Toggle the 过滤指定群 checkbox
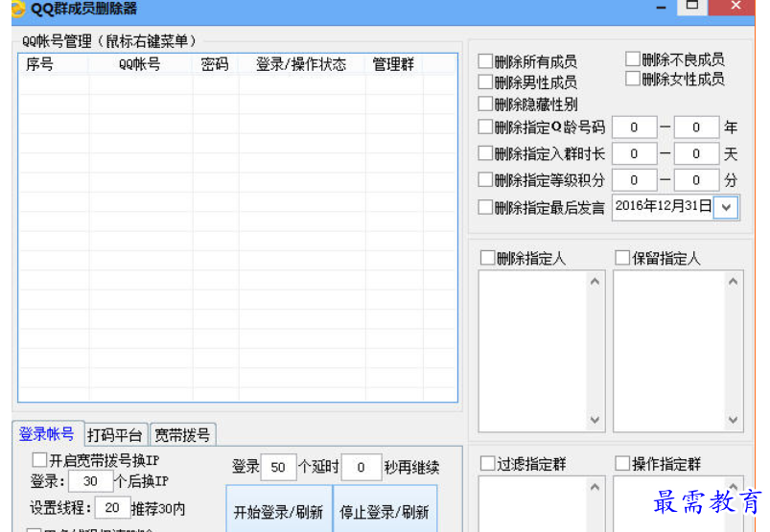Screen dimensions: 770x532 click(487, 463)
